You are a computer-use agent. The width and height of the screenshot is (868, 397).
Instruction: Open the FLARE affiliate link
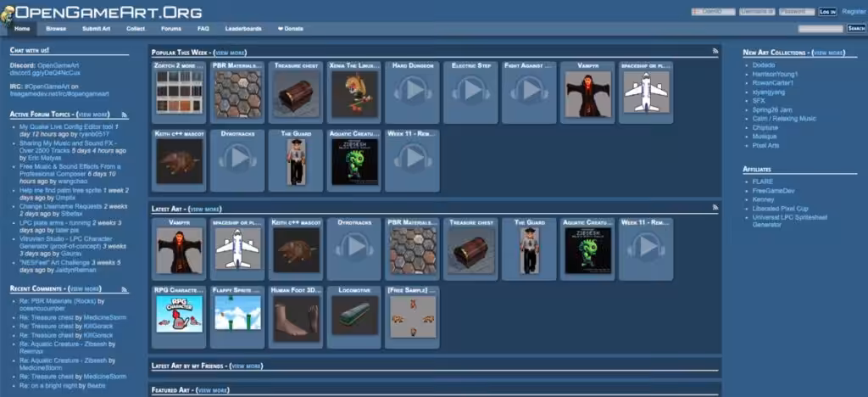point(762,182)
